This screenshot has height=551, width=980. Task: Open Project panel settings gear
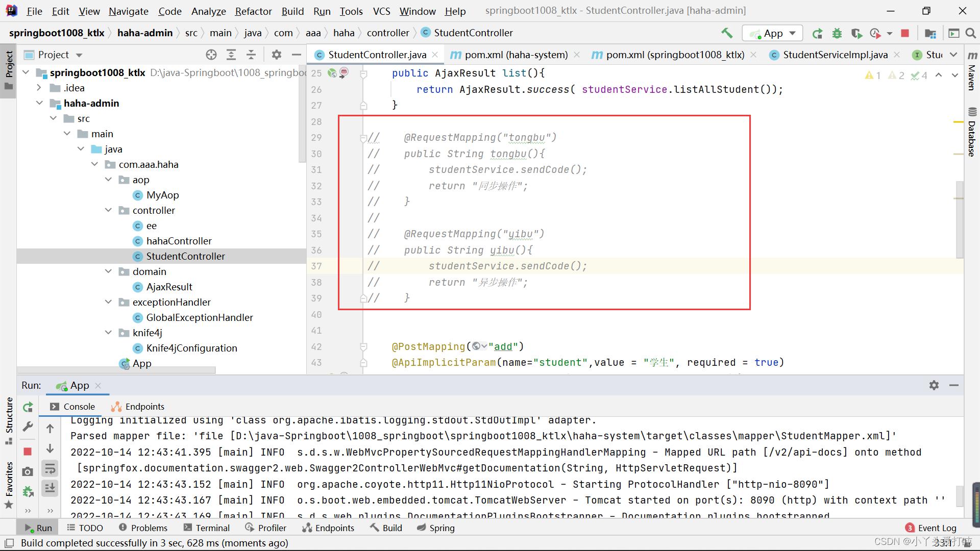(277, 55)
